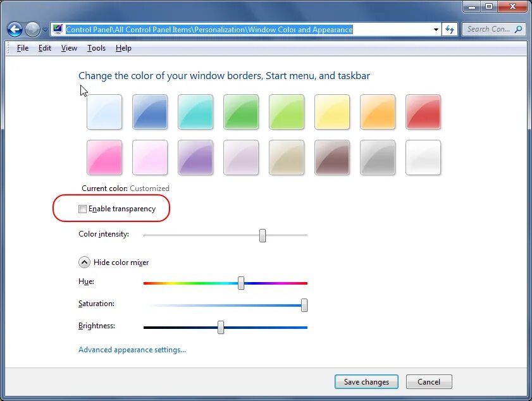Click the Cancel button
Screen dimensions: 532x401
429,381
